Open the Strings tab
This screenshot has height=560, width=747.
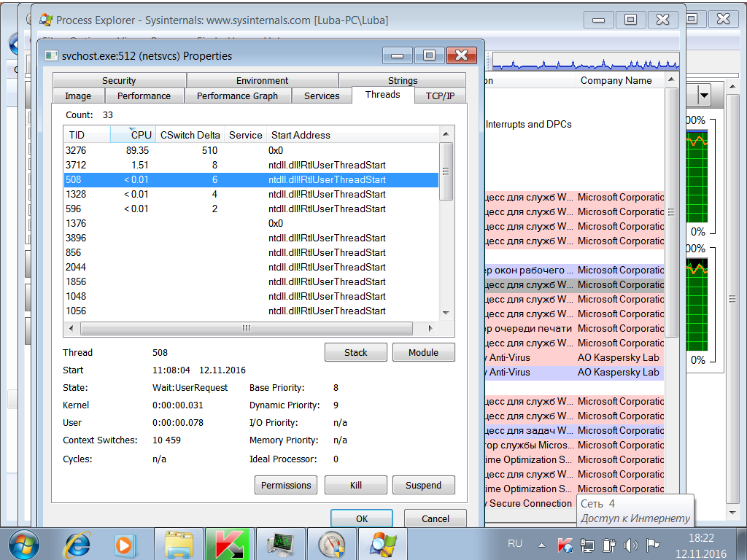(x=402, y=80)
